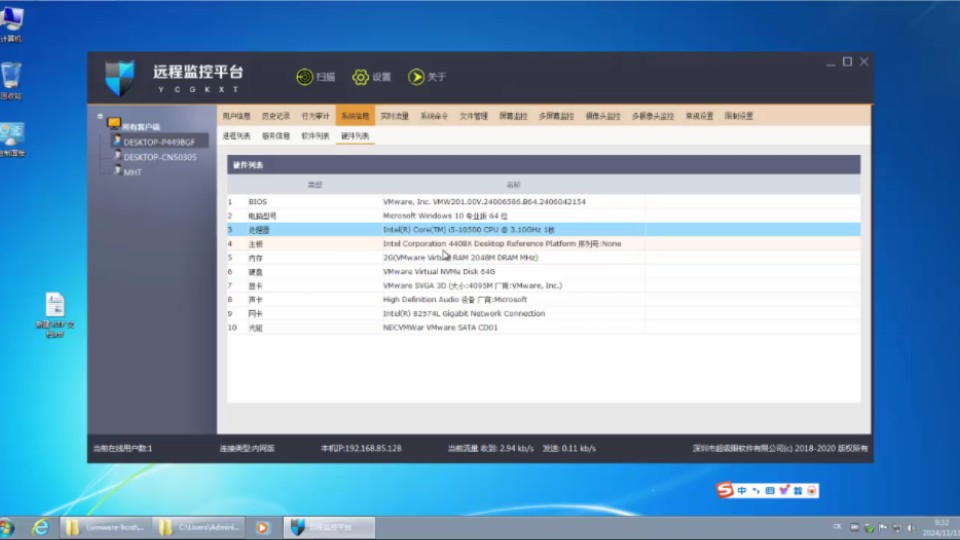The height and width of the screenshot is (540, 960).
Task: Select the BIOS hardware row
Action: point(544,201)
